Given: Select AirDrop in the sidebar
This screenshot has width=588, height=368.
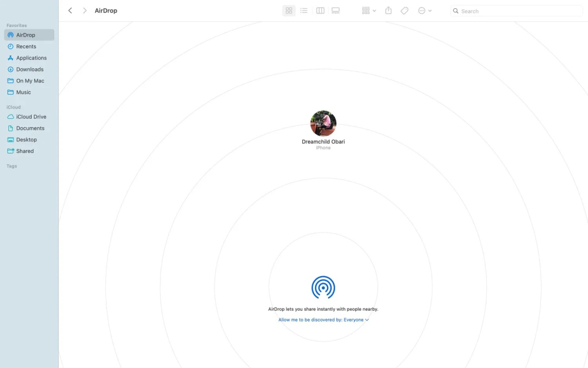Looking at the screenshot, I should 25,35.
